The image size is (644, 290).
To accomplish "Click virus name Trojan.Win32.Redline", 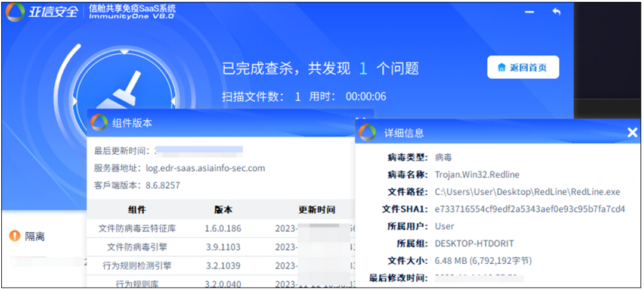I will (x=477, y=174).
